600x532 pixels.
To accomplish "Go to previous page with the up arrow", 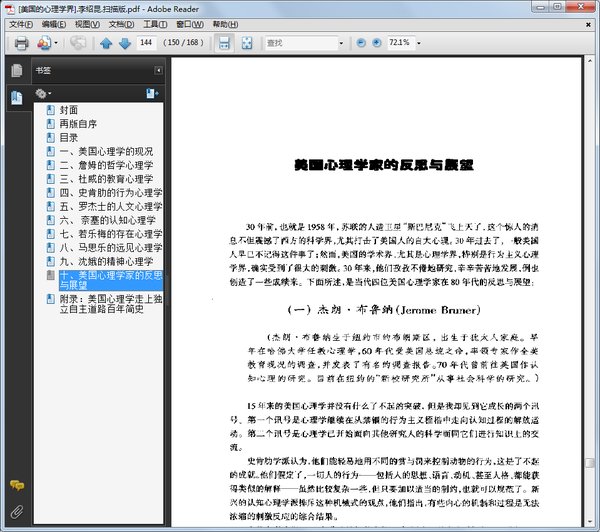I will (106, 43).
